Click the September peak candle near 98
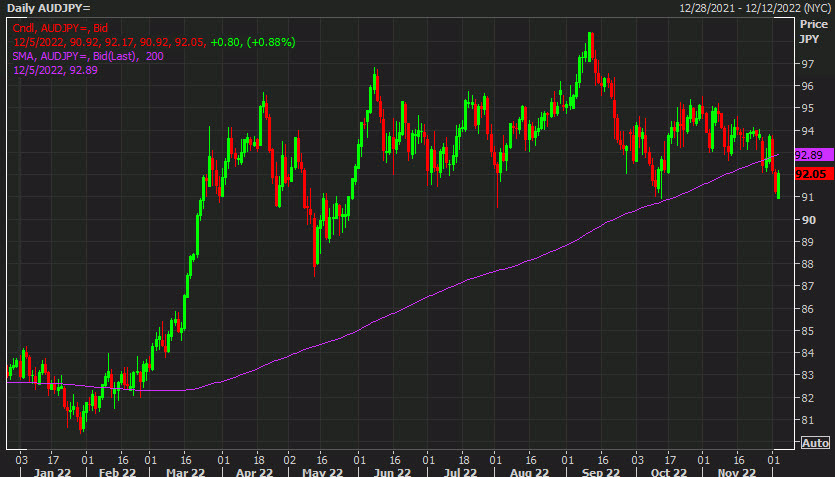The height and width of the screenshot is (477, 835). click(x=590, y=47)
